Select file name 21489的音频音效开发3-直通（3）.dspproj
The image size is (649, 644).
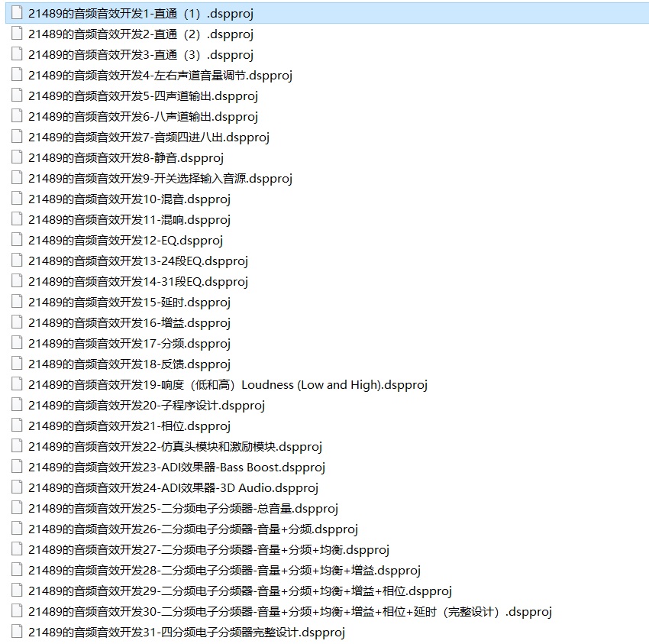(x=140, y=55)
